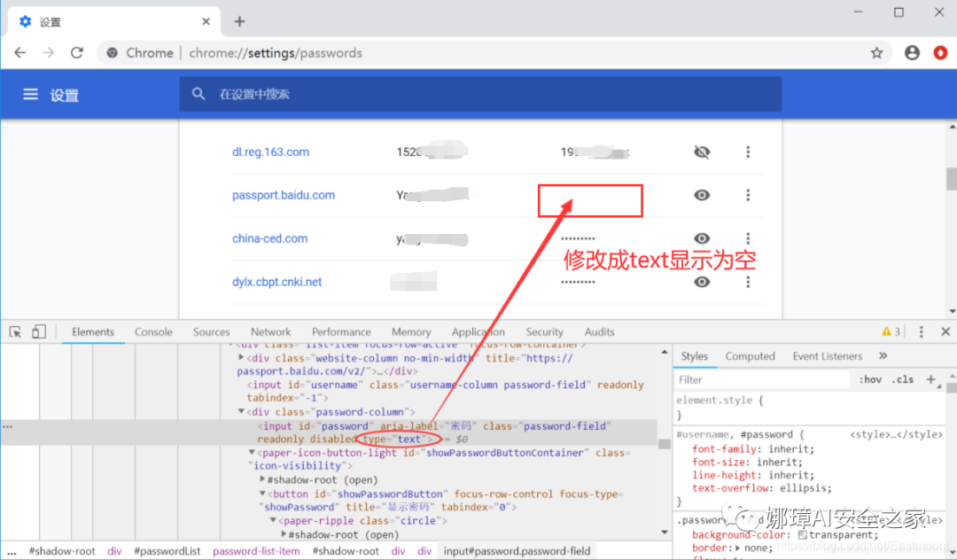Image resolution: width=957 pixels, height=560 pixels.
Task: Select input#password.password-field breadcrumb
Action: point(517,551)
